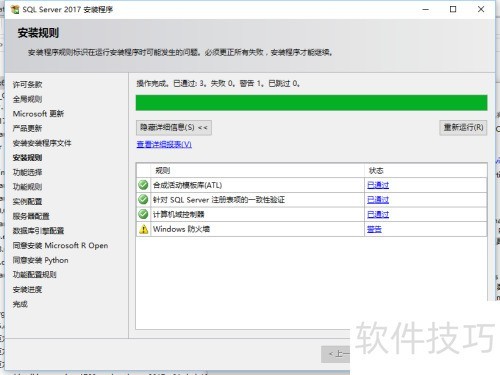Select 数据库引擎配置 step in sidebar
500x375 pixels.
pyautogui.click(x=38, y=231)
